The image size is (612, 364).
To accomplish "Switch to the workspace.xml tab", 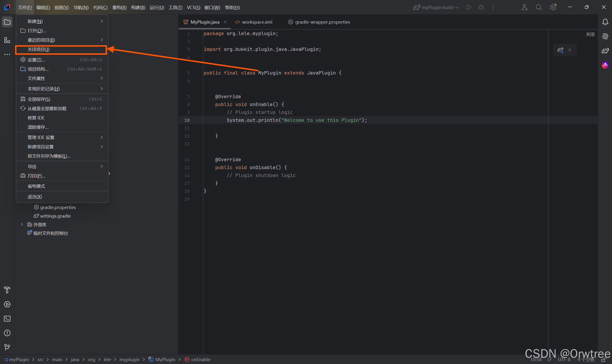I will [257, 22].
